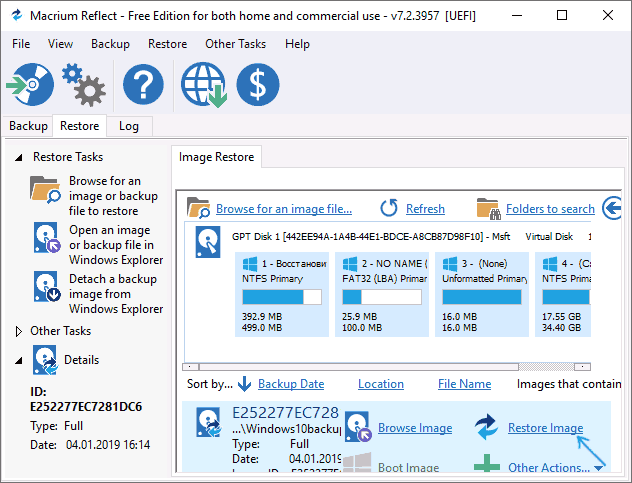Click the dollar sign purchase icon
Screen dimensions: 632x483
pos(257,85)
